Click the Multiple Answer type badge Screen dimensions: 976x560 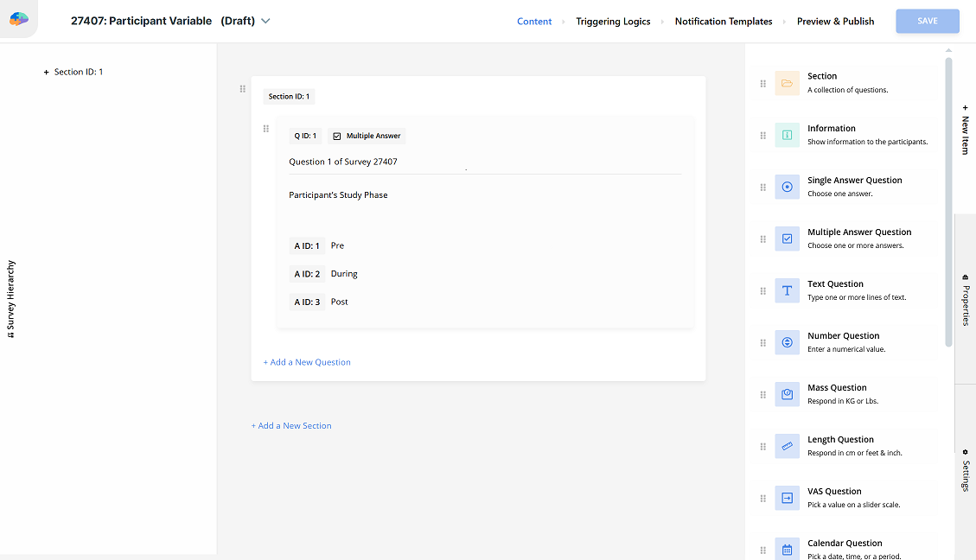[367, 136]
